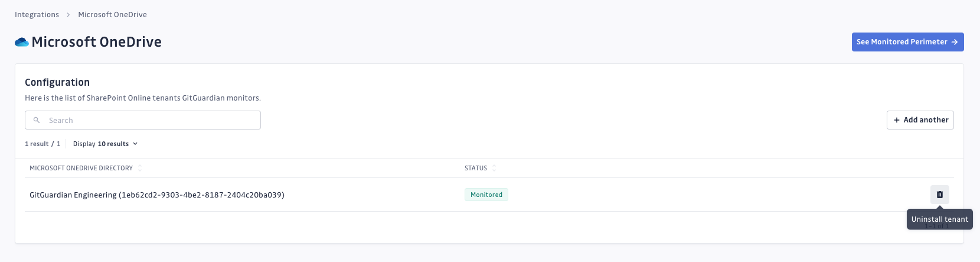This screenshot has width=980, height=262.
Task: Click the trash icon to uninstall tenant
Action: 939,195
